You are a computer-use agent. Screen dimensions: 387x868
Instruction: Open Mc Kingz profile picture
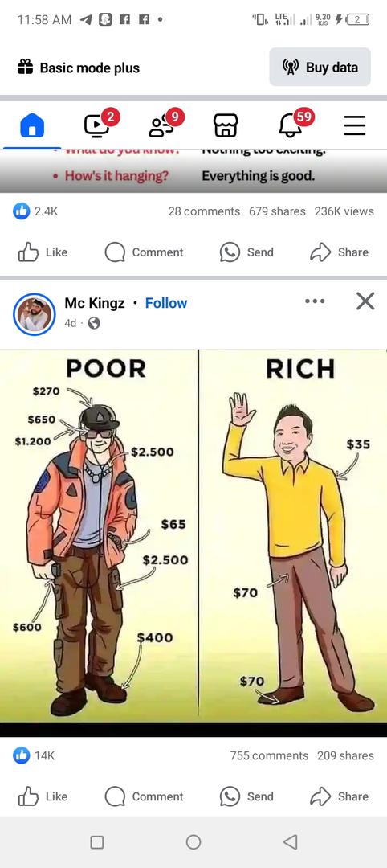click(x=35, y=314)
